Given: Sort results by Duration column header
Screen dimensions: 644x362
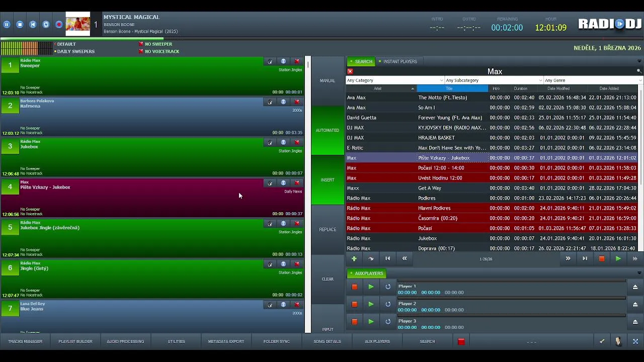Looking at the screenshot, I should click(x=521, y=88).
